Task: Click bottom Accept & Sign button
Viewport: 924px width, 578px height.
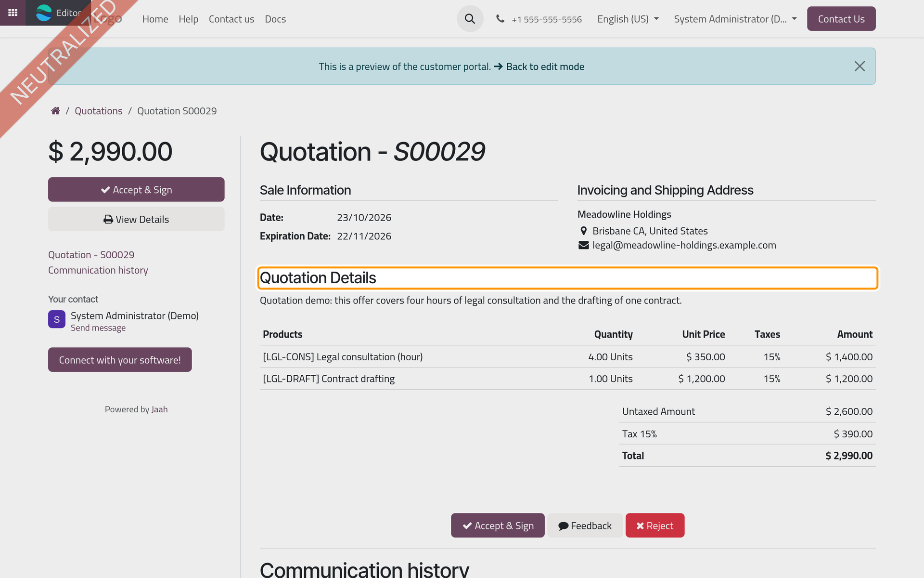Action: (498, 525)
